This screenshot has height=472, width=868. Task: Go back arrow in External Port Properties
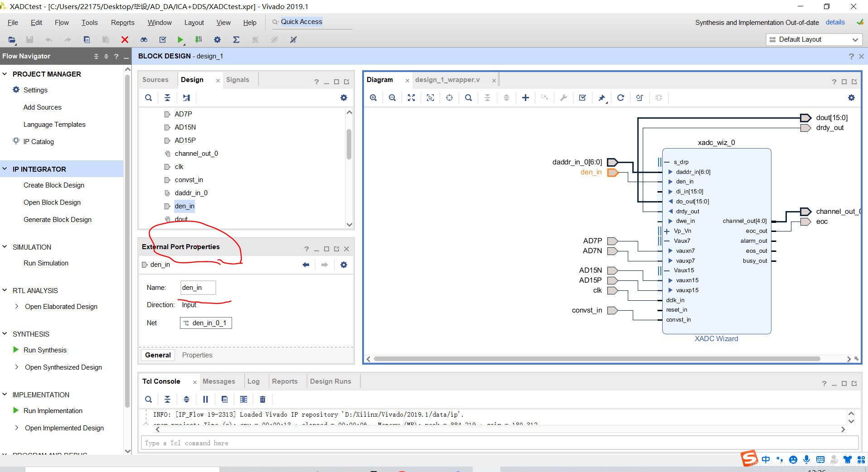(306, 265)
